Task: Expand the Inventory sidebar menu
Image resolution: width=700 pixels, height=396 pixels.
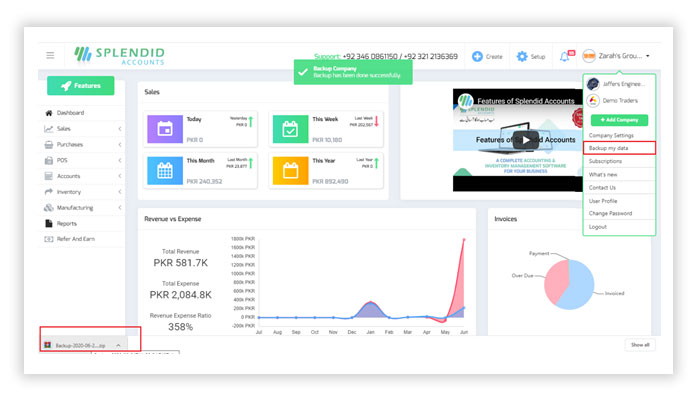Action: click(x=82, y=192)
